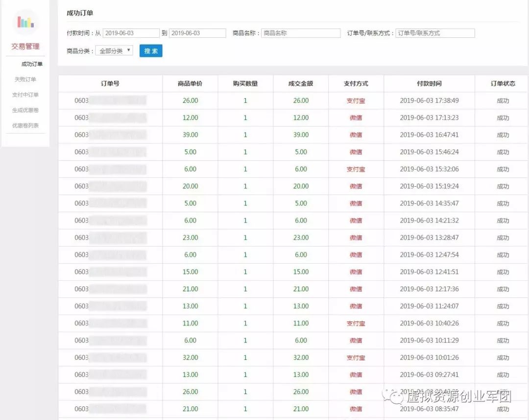
Task: Click the 订单号/联系方式 search field
Action: coord(435,33)
